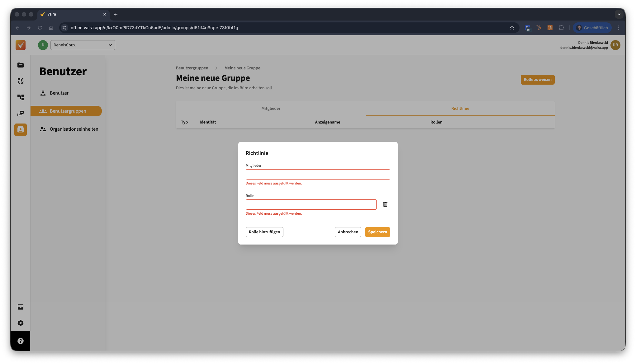Expand the DennisCorp. organization dropdown
The width and height of the screenshot is (636, 364).
pyautogui.click(x=83, y=45)
